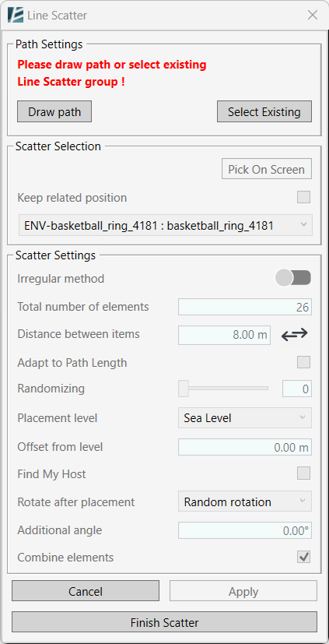The height and width of the screenshot is (644, 329).
Task: Click the Additional angle input field
Action: (x=245, y=530)
